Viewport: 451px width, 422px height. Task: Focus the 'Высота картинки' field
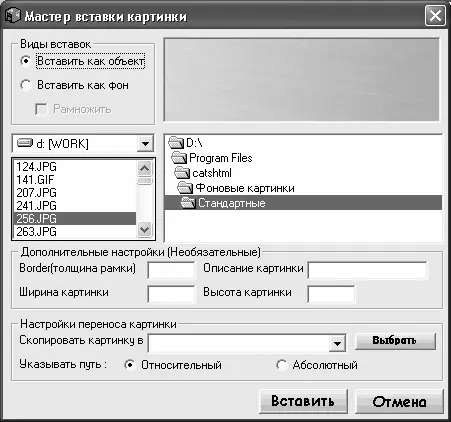331,294
